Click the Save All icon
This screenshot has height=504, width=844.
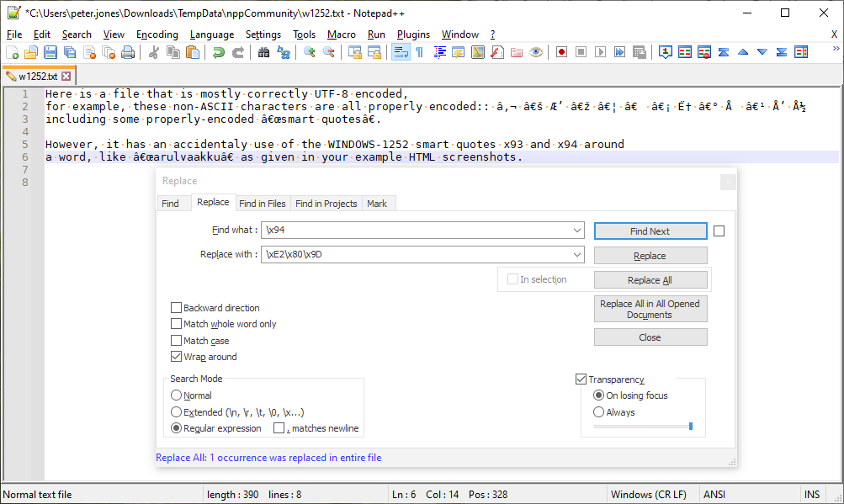coord(70,52)
